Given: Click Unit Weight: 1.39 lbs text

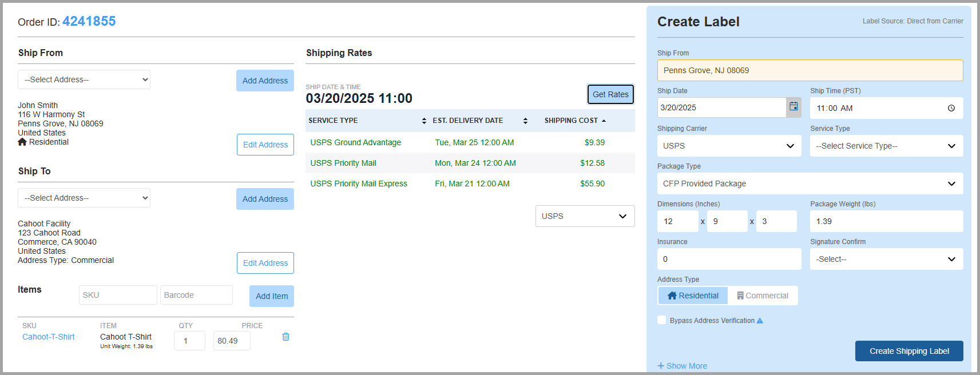Looking at the screenshot, I should 126,346.
